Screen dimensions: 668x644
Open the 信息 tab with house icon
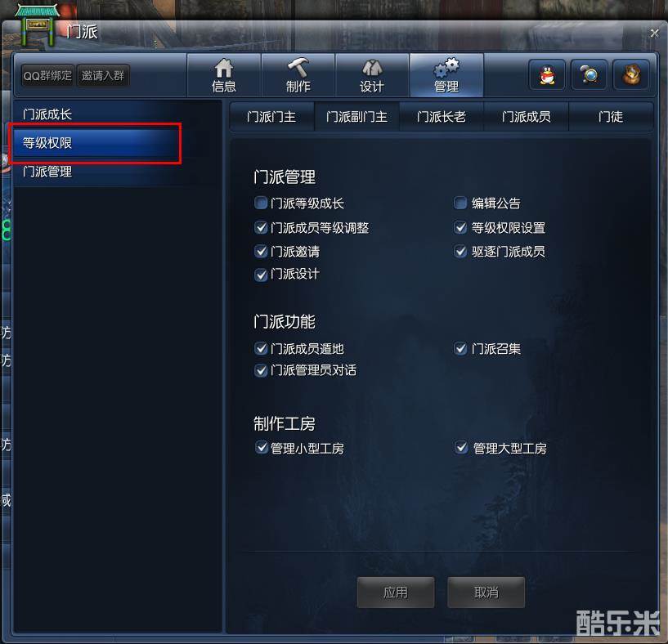click(224, 75)
